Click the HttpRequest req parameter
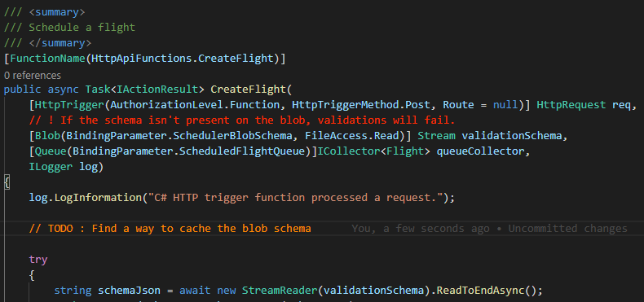644x302 pixels. (584, 105)
